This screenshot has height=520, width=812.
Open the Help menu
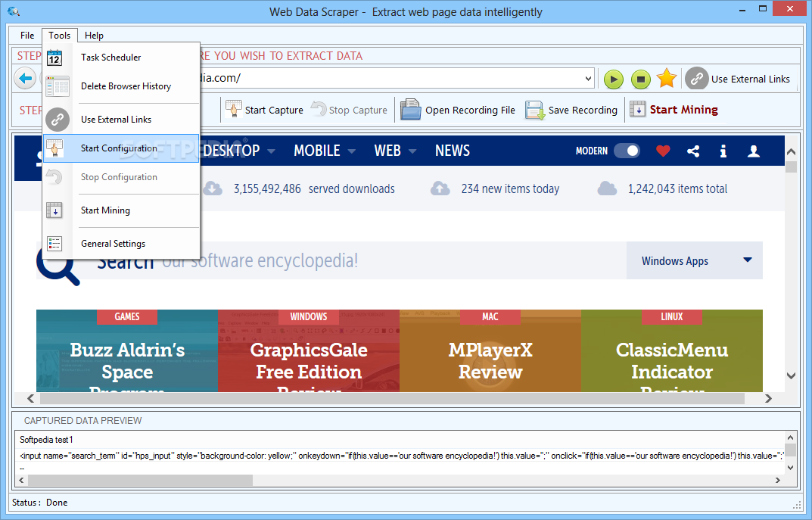95,36
